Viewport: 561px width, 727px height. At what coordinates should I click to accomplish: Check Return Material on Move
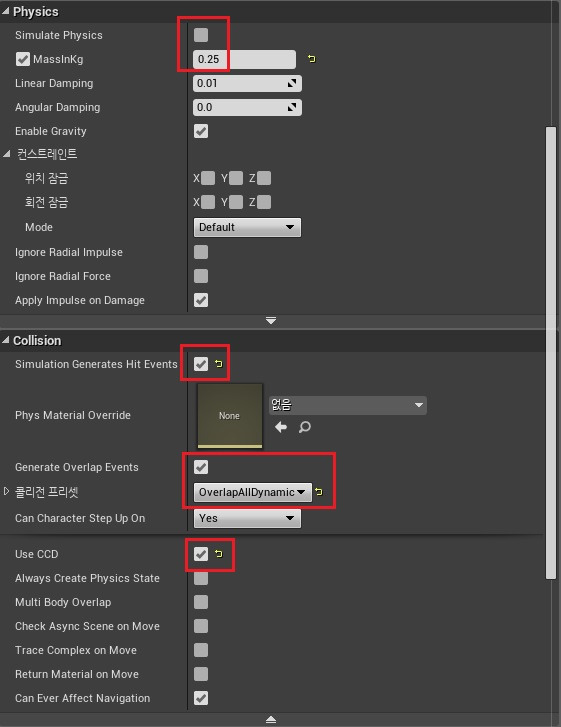(201, 674)
